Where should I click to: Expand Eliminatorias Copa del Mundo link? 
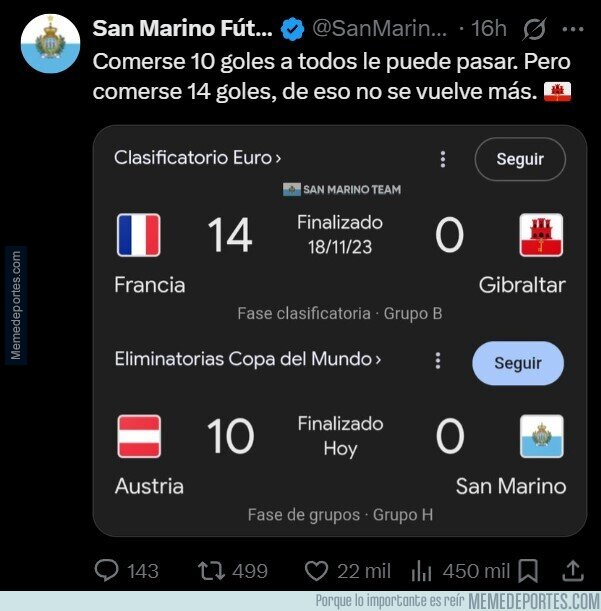click(247, 359)
